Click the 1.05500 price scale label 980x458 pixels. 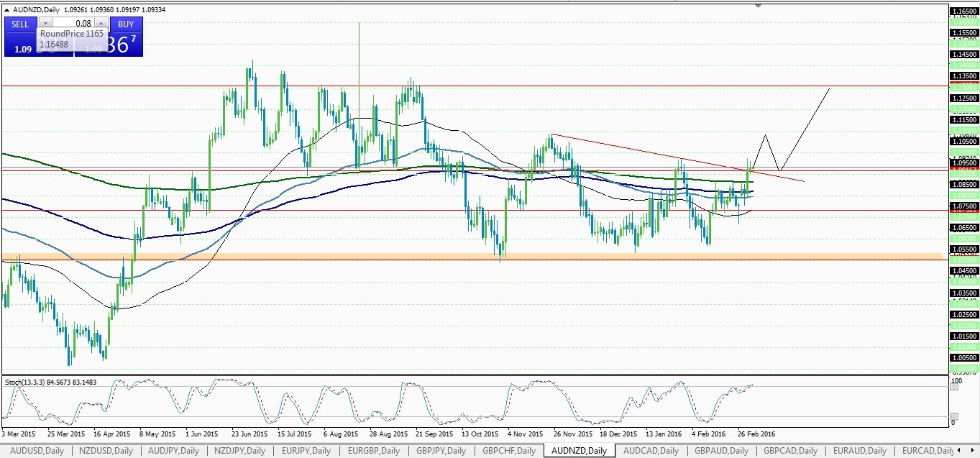(963, 249)
